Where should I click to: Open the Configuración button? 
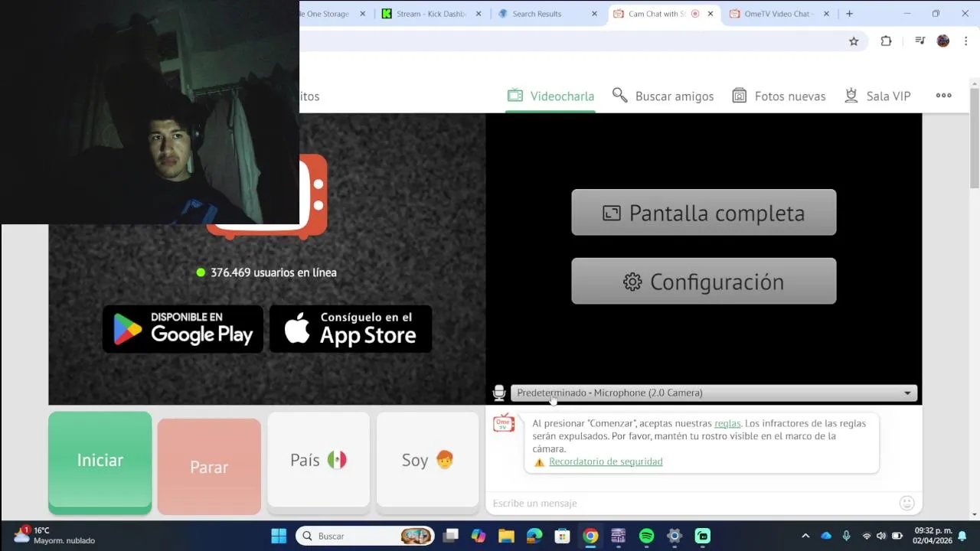(x=704, y=282)
